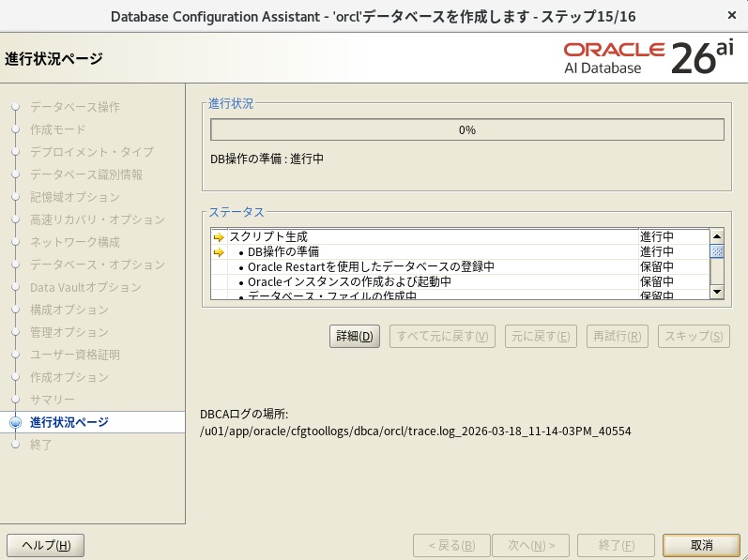Select 管理オプション step in sidebar
748x560 pixels.
(x=69, y=332)
